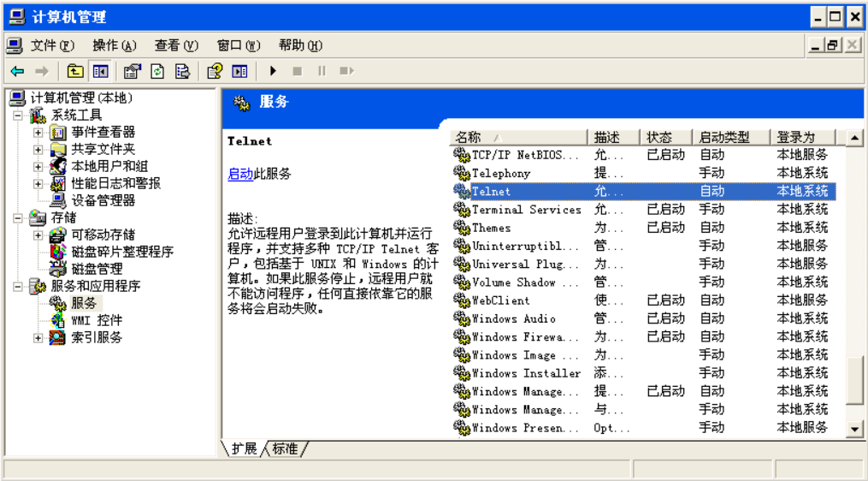
Task: Select the Telnet service row
Action: 644,191
